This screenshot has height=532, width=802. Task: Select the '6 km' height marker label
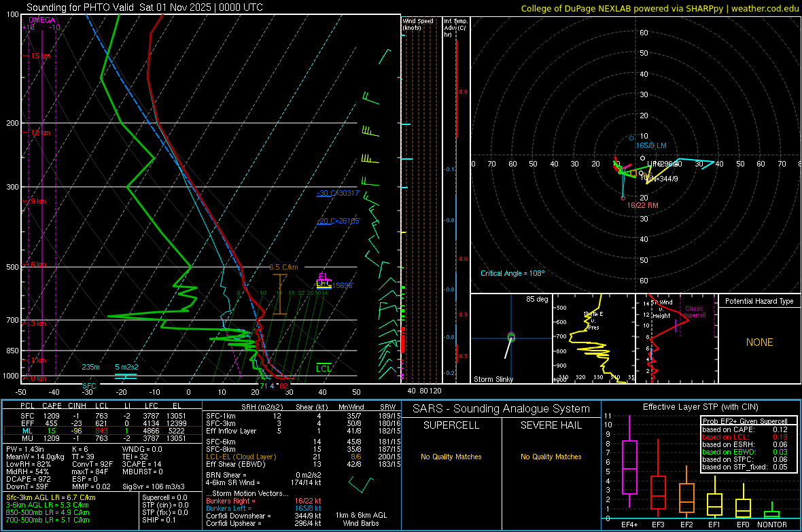[x=38, y=264]
